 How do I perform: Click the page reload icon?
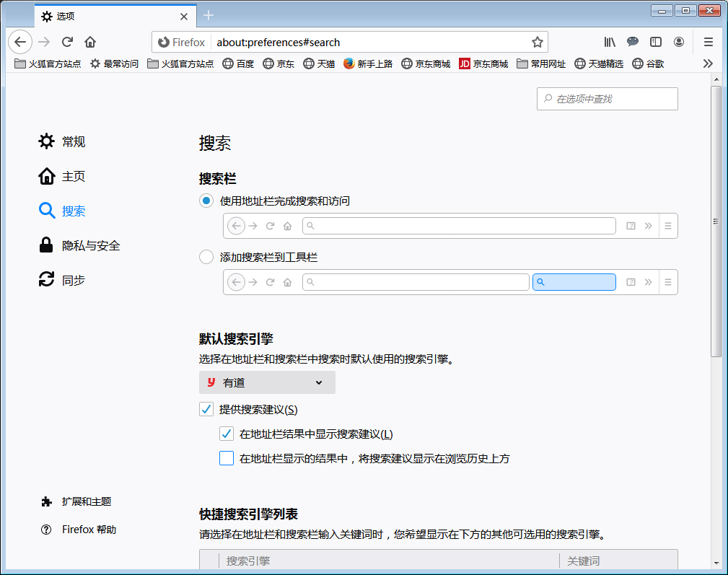point(66,42)
